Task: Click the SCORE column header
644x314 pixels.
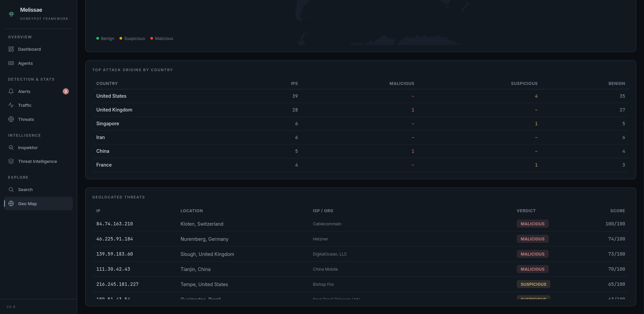Action: point(617,211)
